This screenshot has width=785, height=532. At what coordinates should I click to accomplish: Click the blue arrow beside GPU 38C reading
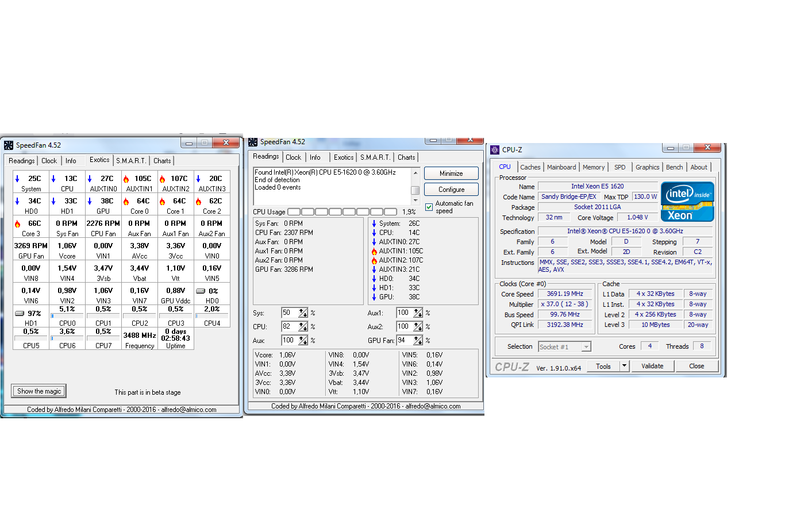coord(374,297)
